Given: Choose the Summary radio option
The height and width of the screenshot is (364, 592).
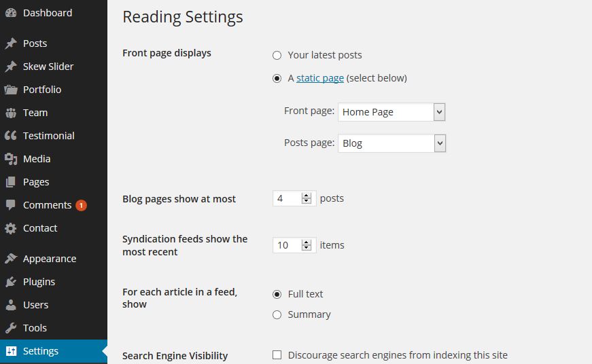Looking at the screenshot, I should 277,315.
